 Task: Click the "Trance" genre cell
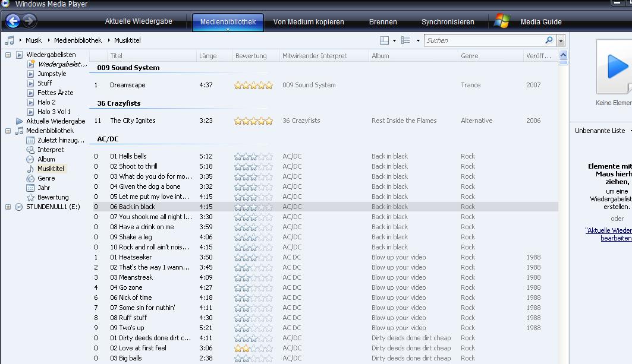tap(471, 86)
